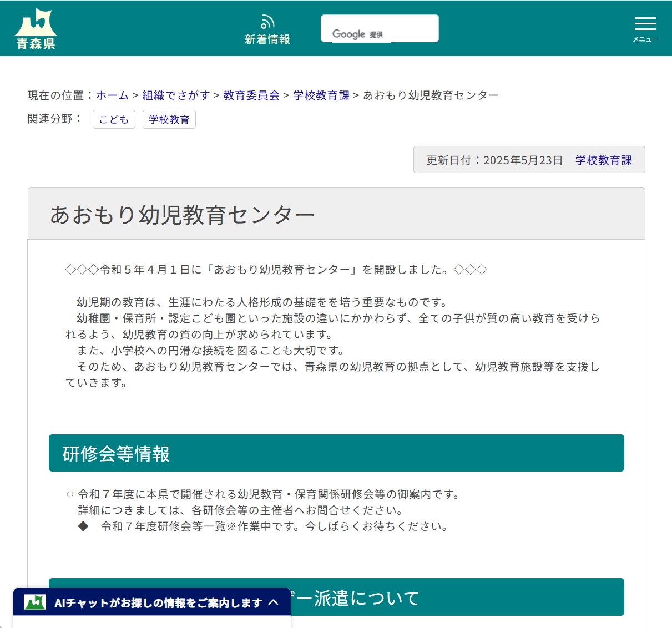This screenshot has width=672, height=628.
Task: Open the メニュー navigation
Action: coord(645,28)
